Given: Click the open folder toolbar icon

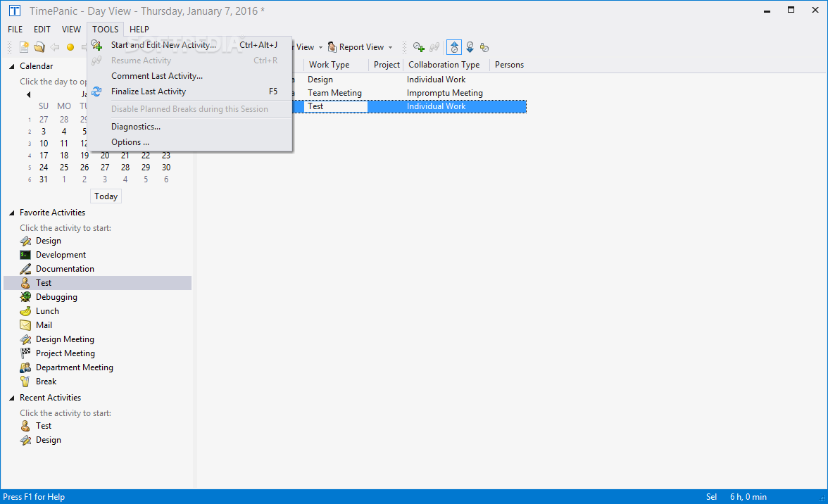Looking at the screenshot, I should coord(39,47).
